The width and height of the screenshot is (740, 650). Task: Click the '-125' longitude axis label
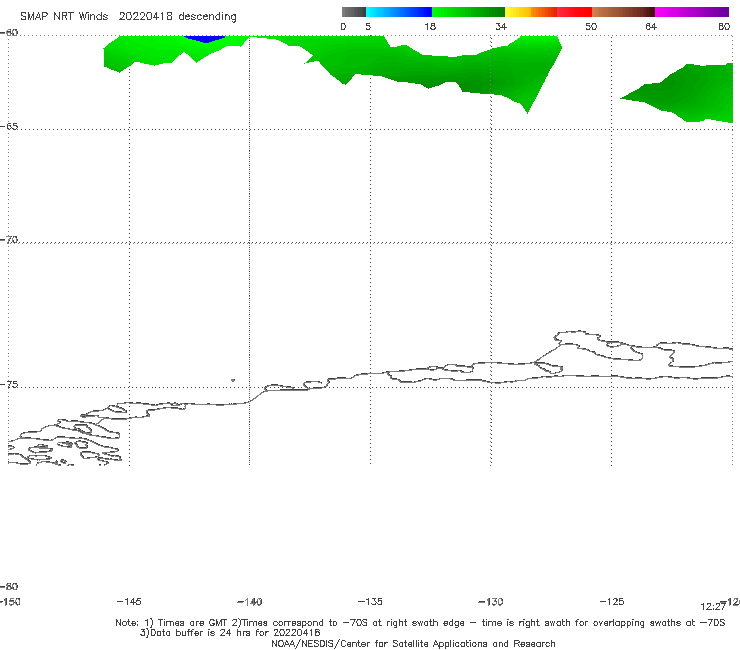tap(612, 601)
